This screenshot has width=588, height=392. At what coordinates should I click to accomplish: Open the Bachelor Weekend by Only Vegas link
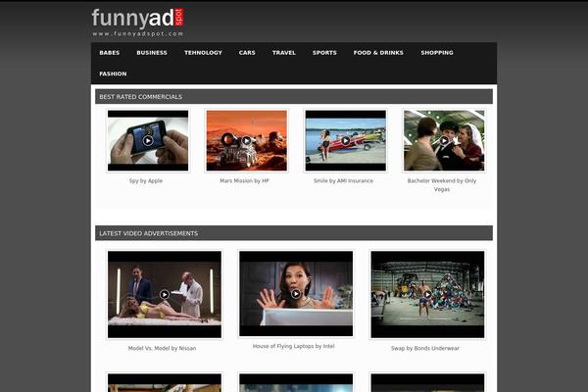coord(442,185)
